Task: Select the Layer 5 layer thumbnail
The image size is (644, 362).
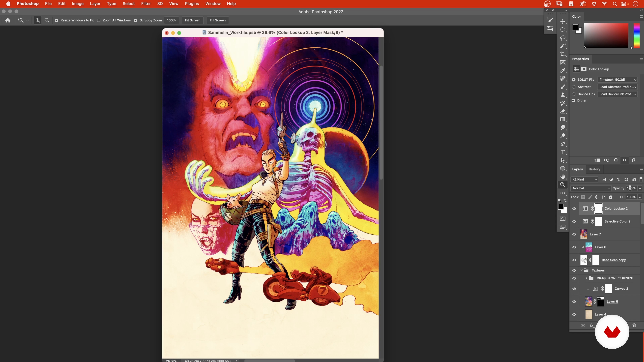Action: pos(588,301)
